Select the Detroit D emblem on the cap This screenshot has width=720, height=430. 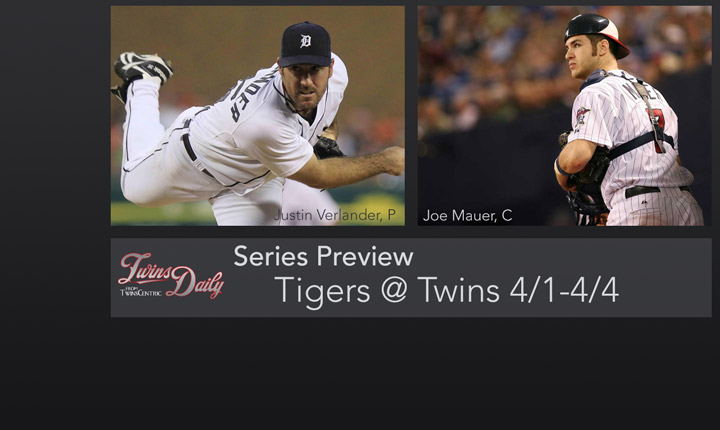pos(305,41)
